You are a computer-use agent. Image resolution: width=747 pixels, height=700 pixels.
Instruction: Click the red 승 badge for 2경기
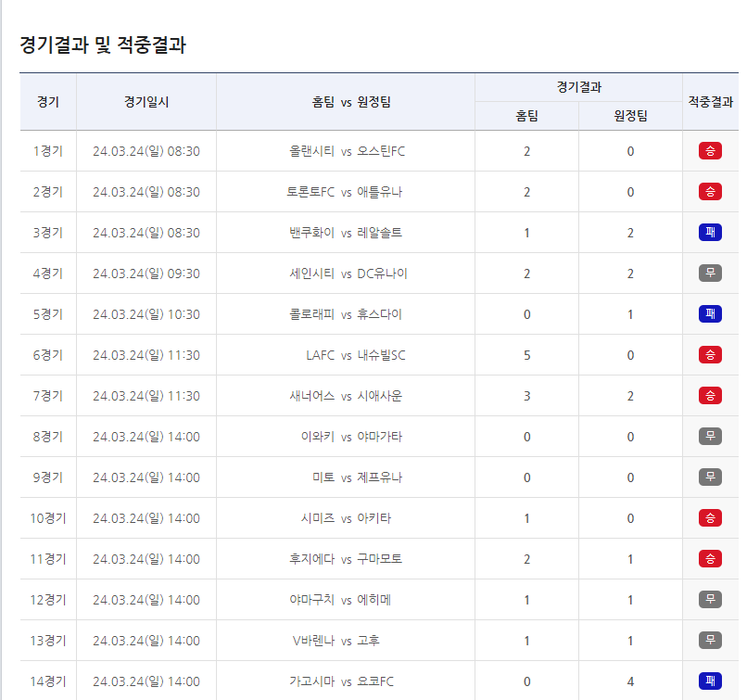coord(710,192)
